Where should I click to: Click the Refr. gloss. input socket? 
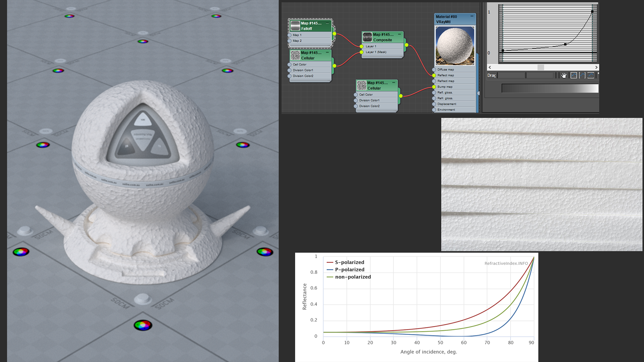434,98
